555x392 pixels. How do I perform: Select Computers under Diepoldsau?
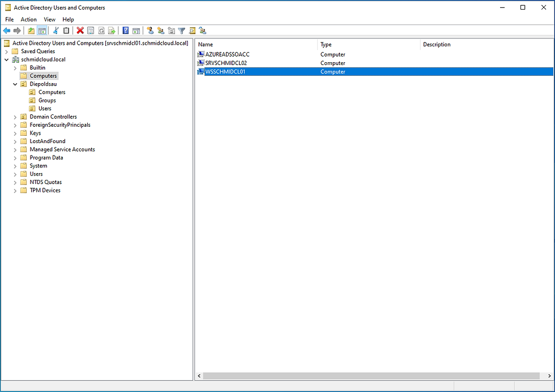point(52,92)
